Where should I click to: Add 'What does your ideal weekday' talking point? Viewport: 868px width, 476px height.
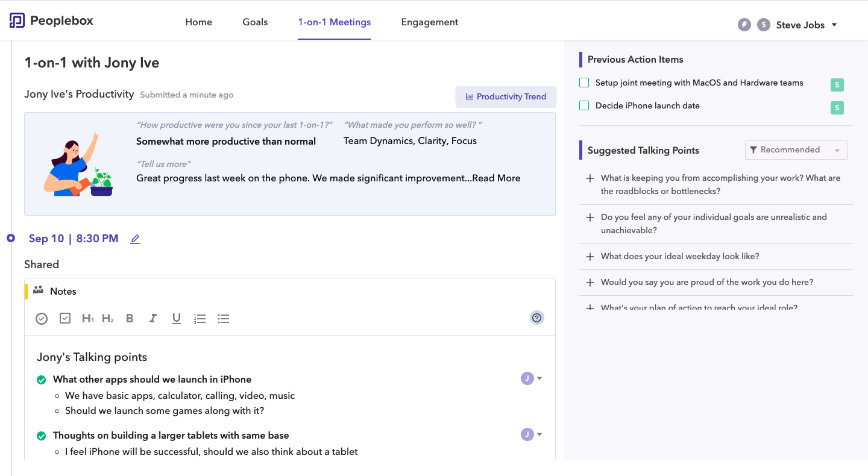[x=590, y=257]
